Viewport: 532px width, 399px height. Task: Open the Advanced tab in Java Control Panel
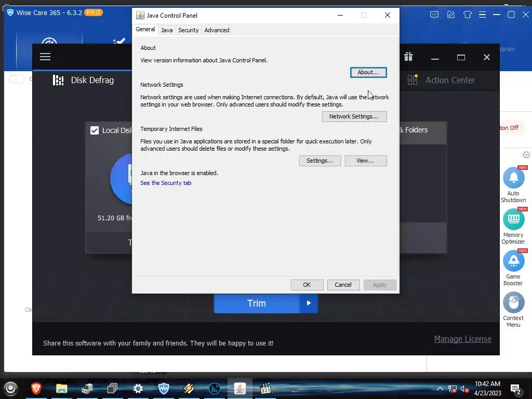(x=217, y=30)
